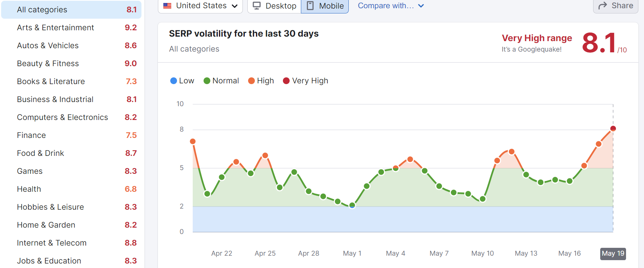Click the Share arrow icon
Image resolution: width=644 pixels, height=268 pixels.
[x=602, y=6]
